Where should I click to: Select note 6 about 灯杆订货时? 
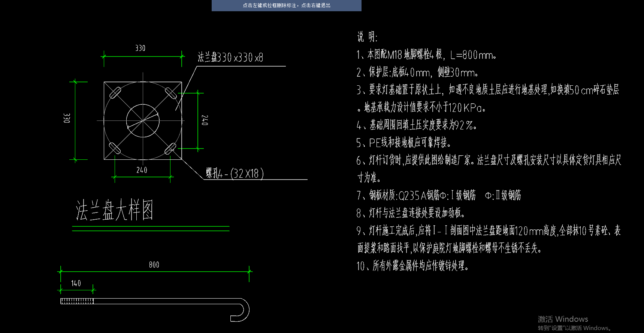pos(489,160)
